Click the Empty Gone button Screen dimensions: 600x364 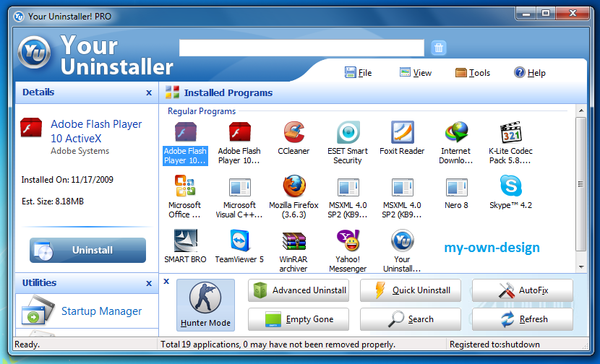point(299,319)
